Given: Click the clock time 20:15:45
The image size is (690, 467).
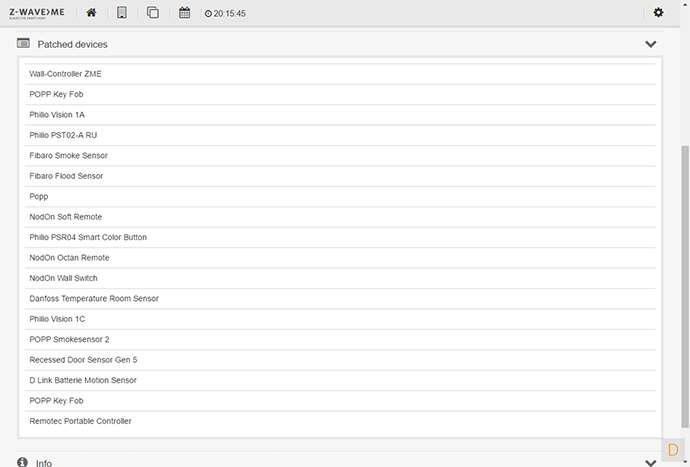Looking at the screenshot, I should (x=225, y=14).
